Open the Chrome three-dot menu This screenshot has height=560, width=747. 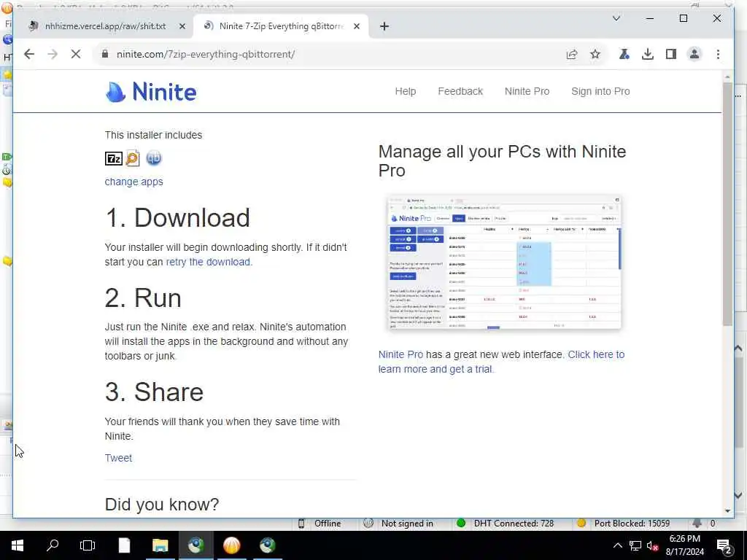718,54
